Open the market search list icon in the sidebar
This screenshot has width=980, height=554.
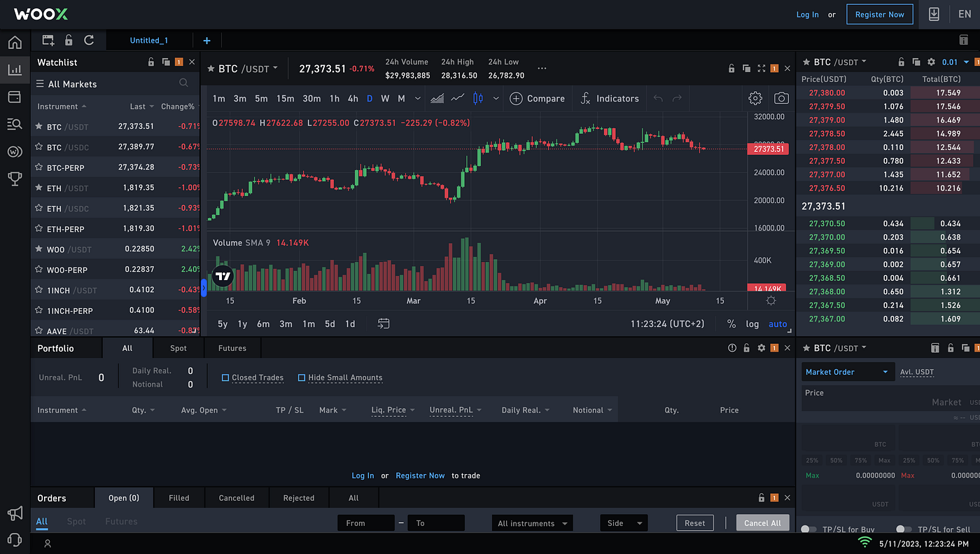pos(15,124)
